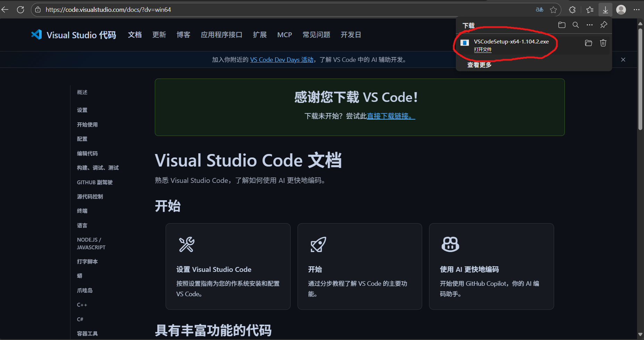The image size is (644, 340).
Task: Open downloads folder from panel header
Action: pyautogui.click(x=562, y=25)
